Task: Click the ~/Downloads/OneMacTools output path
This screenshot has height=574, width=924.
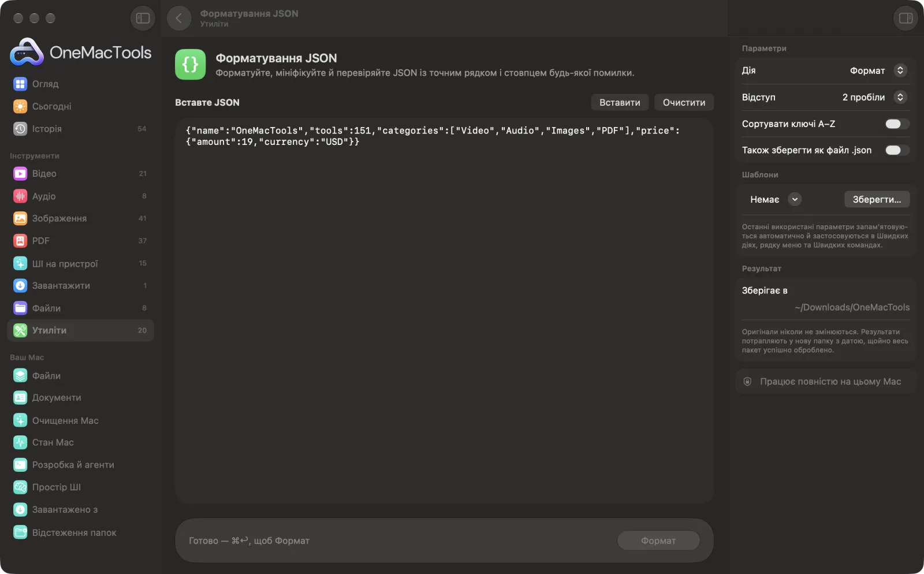Action: 852,307
